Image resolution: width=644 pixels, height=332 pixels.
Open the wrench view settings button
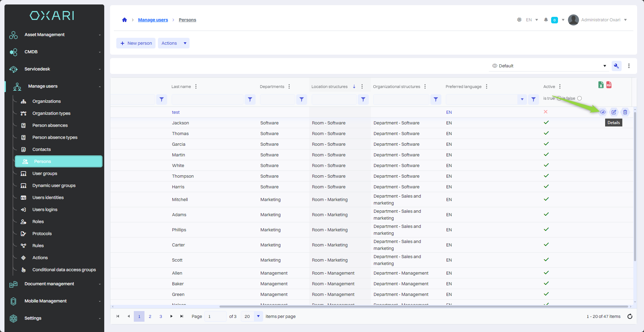point(616,66)
